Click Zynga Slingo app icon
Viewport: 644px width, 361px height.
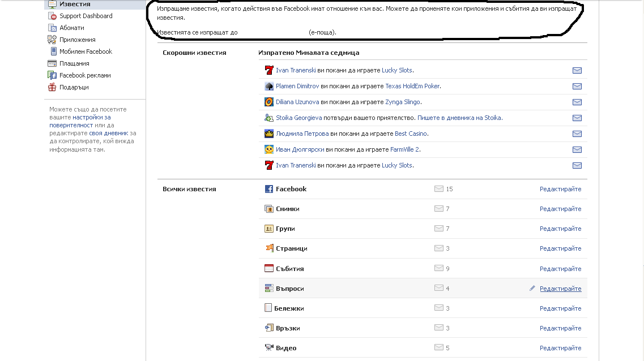coord(269,102)
